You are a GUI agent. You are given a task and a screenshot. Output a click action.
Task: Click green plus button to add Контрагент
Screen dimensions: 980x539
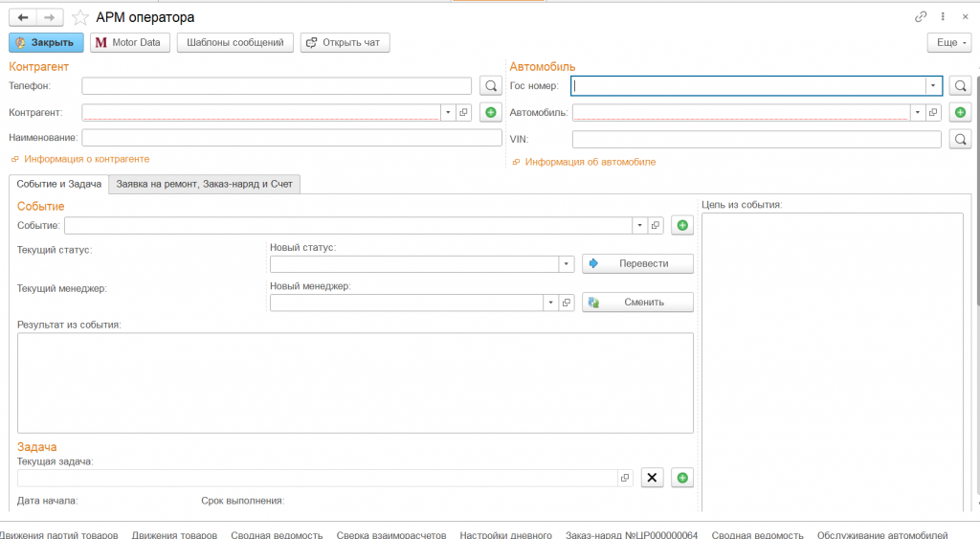[x=491, y=112]
